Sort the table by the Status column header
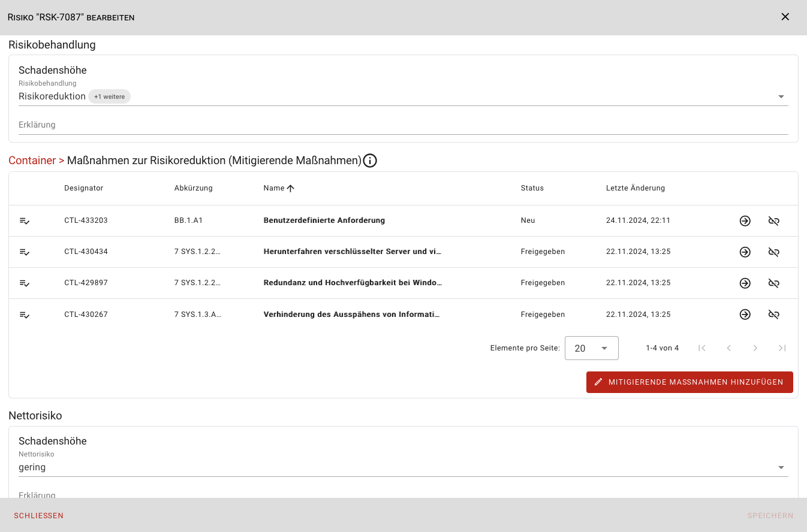The image size is (807, 532). coord(532,188)
